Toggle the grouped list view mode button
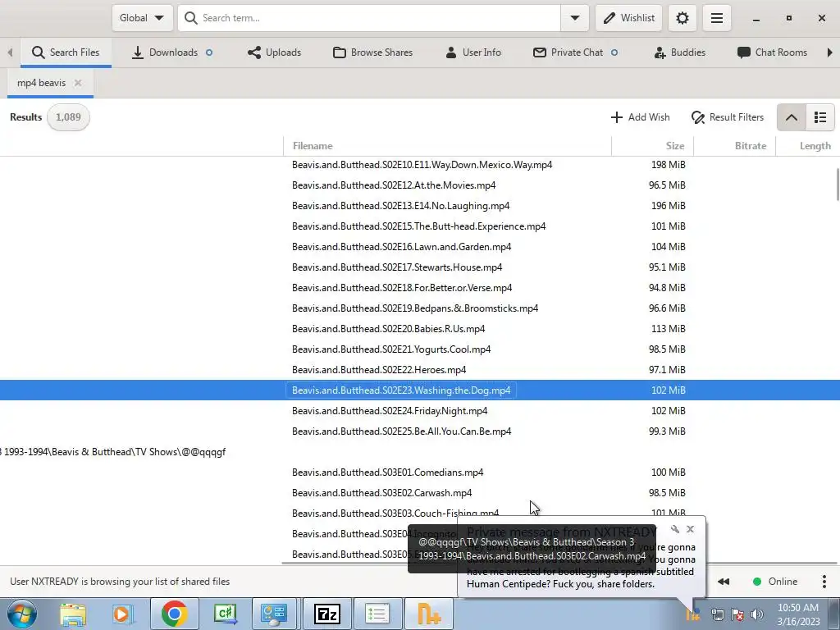840x630 pixels. click(820, 117)
